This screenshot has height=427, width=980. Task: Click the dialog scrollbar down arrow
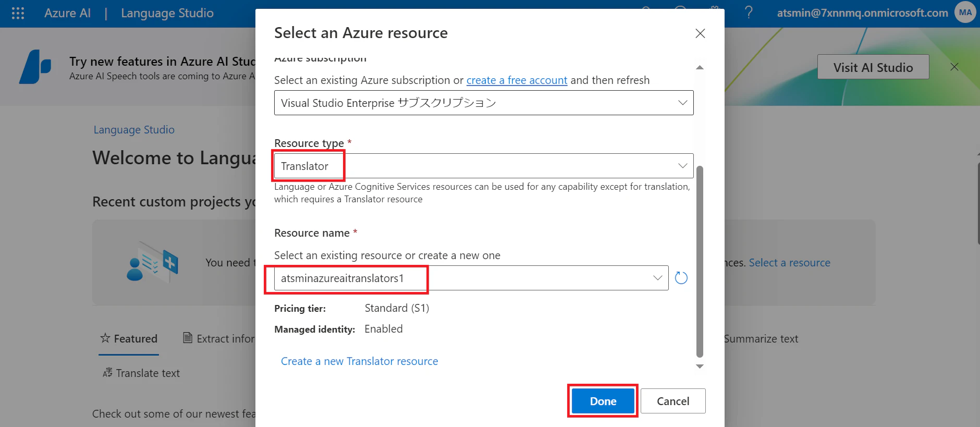pyautogui.click(x=700, y=367)
